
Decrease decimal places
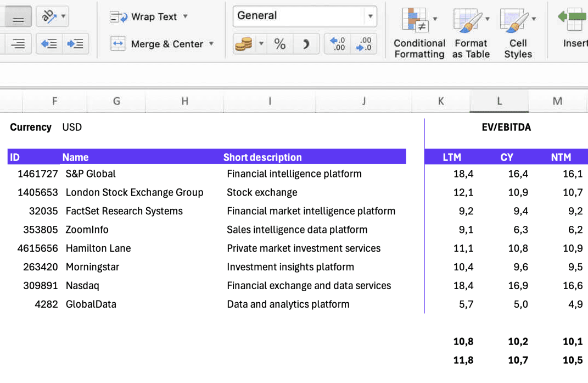[364, 44]
